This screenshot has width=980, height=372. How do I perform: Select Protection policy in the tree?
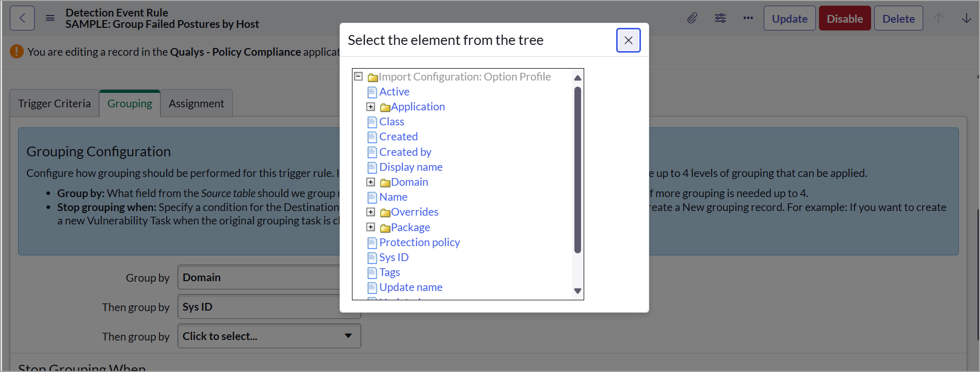point(420,242)
